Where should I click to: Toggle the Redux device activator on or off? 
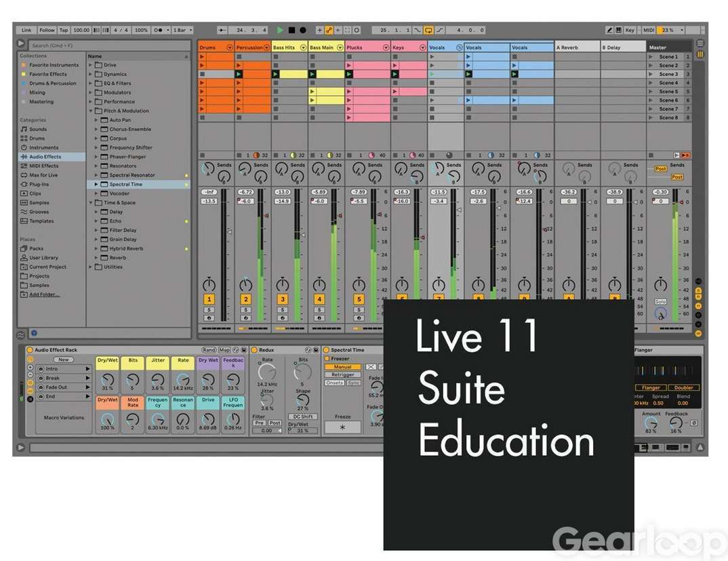pyautogui.click(x=254, y=350)
